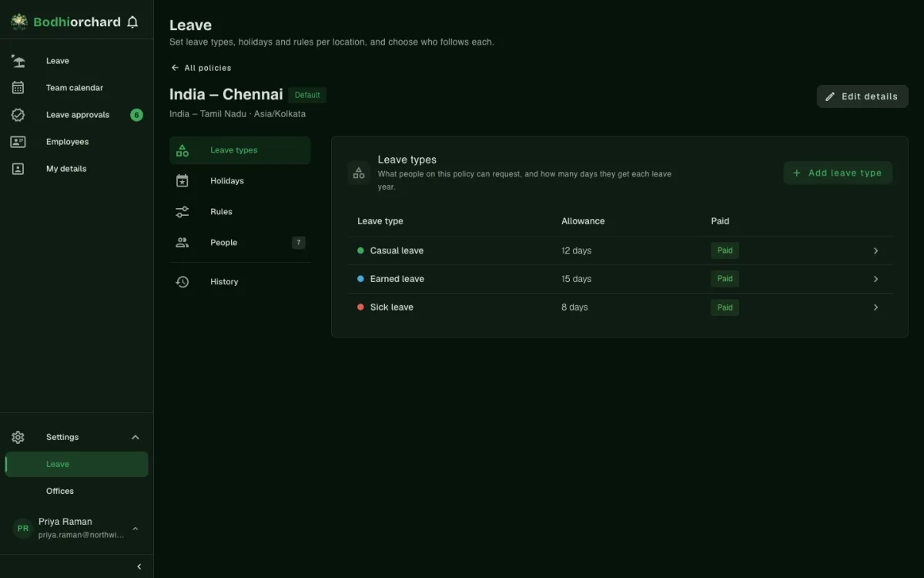Viewport: 924px width, 578px height.
Task: View the History tab
Action: (240, 282)
